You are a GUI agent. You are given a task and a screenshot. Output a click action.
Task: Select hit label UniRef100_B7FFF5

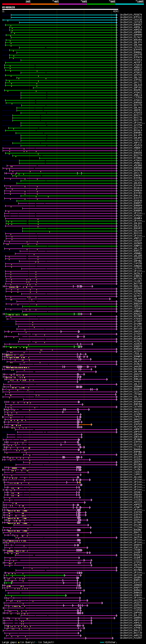tap(131, 50)
